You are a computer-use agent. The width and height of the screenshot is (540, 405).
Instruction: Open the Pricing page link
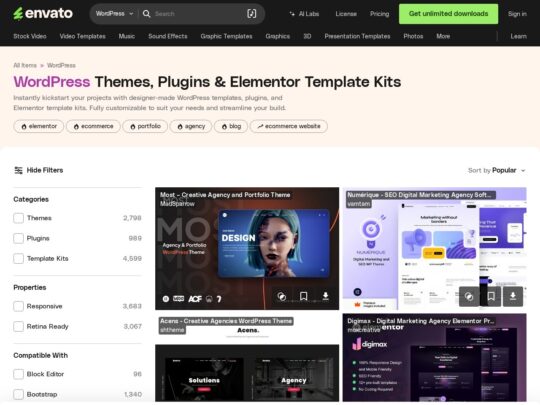pyautogui.click(x=380, y=14)
